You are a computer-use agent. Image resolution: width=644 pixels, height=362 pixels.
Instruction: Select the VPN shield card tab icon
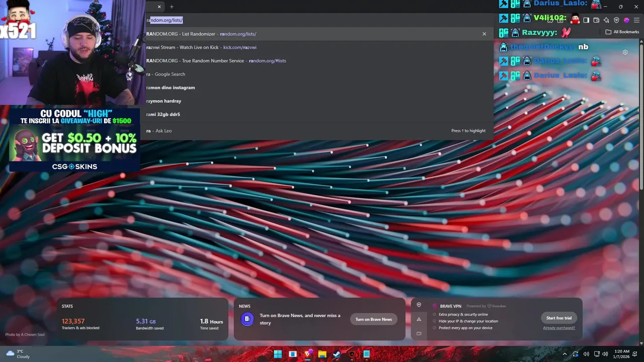419,305
